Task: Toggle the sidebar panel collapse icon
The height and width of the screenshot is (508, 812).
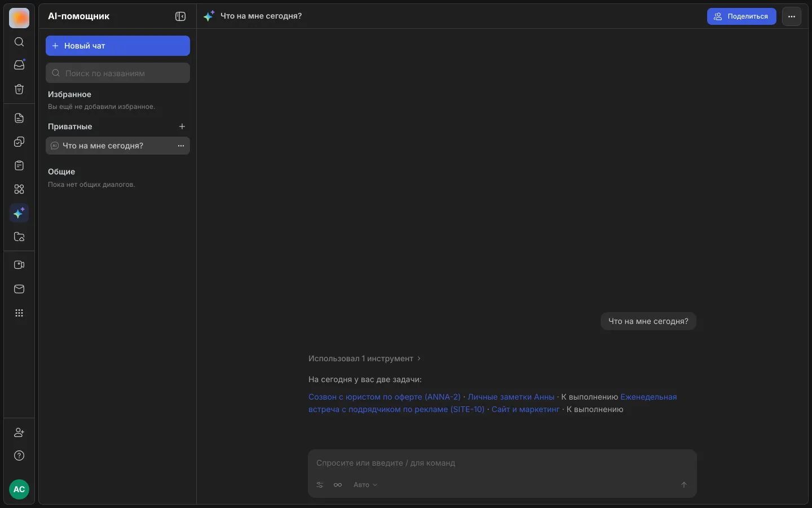Action: point(180,16)
